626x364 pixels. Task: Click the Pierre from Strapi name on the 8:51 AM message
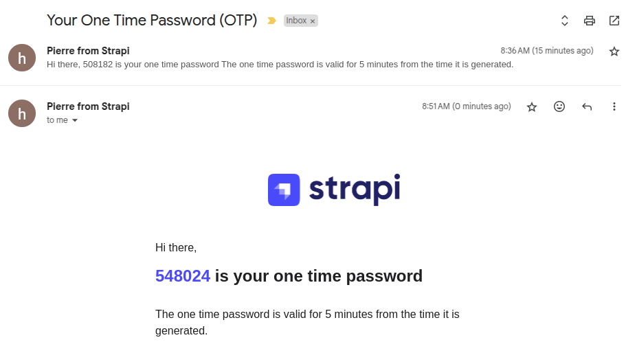coord(88,106)
